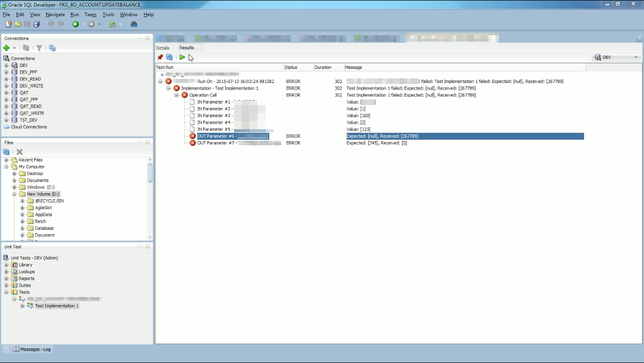
Task: Open the Back arrow history dropdown
Action: click(83, 24)
